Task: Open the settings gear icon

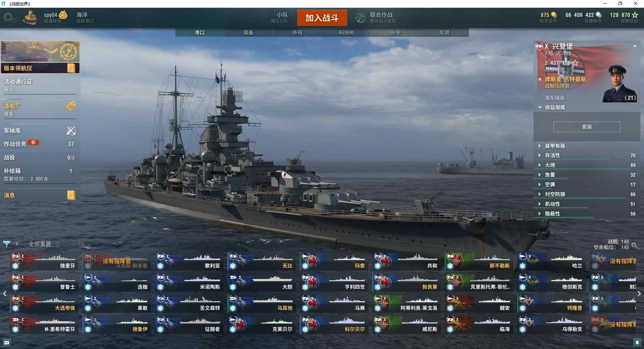Action: pyautogui.click(x=9, y=17)
